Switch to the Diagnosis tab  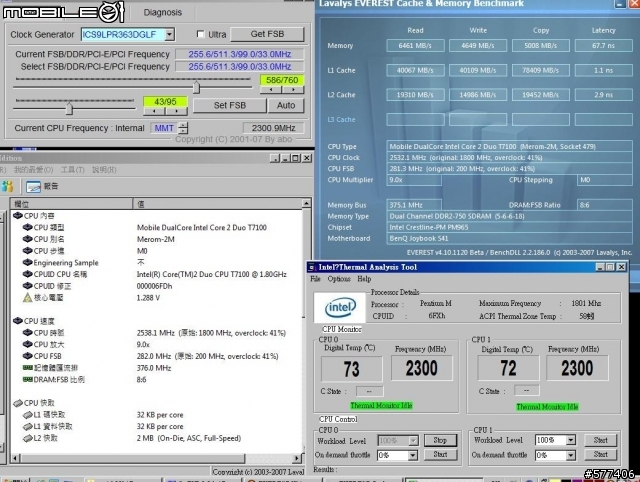tap(162, 12)
